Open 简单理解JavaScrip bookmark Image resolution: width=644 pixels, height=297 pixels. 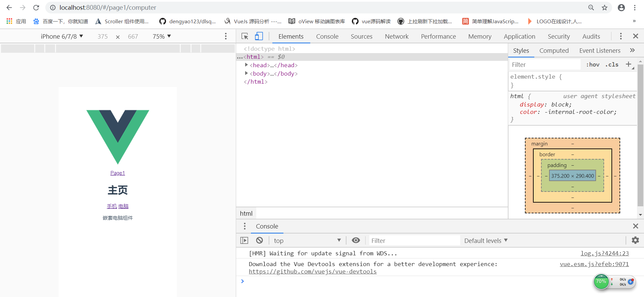(x=490, y=21)
